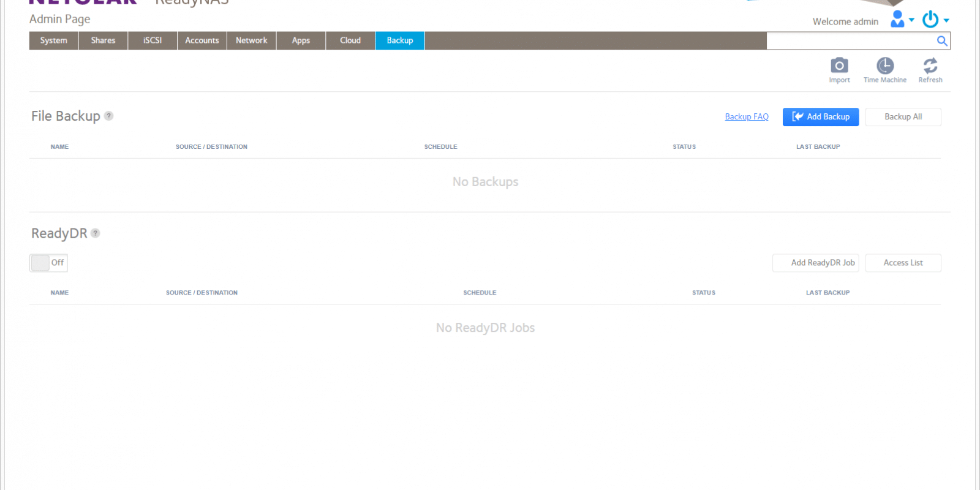Viewport: 980px width, 490px height.
Task: Switch to the Shares tab
Action: pyautogui.click(x=103, y=40)
